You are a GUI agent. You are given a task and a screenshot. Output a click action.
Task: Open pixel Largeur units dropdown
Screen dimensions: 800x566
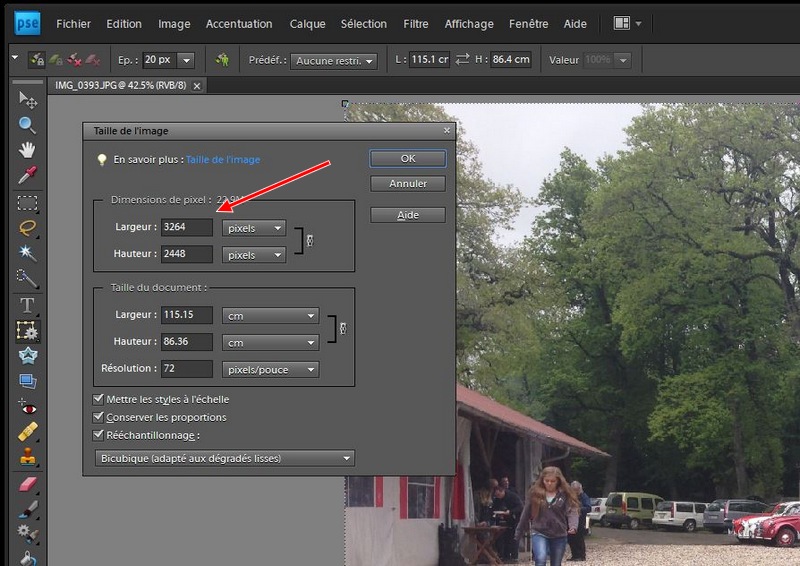point(254,228)
